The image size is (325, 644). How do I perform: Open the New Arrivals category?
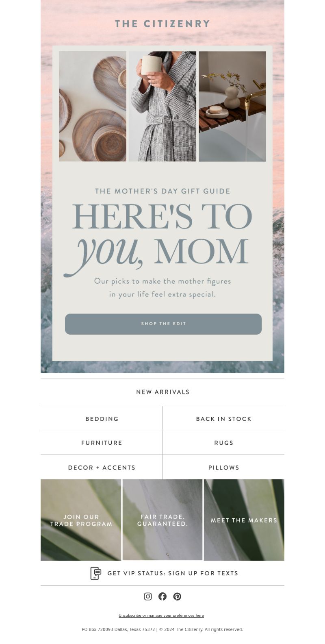[162, 392]
